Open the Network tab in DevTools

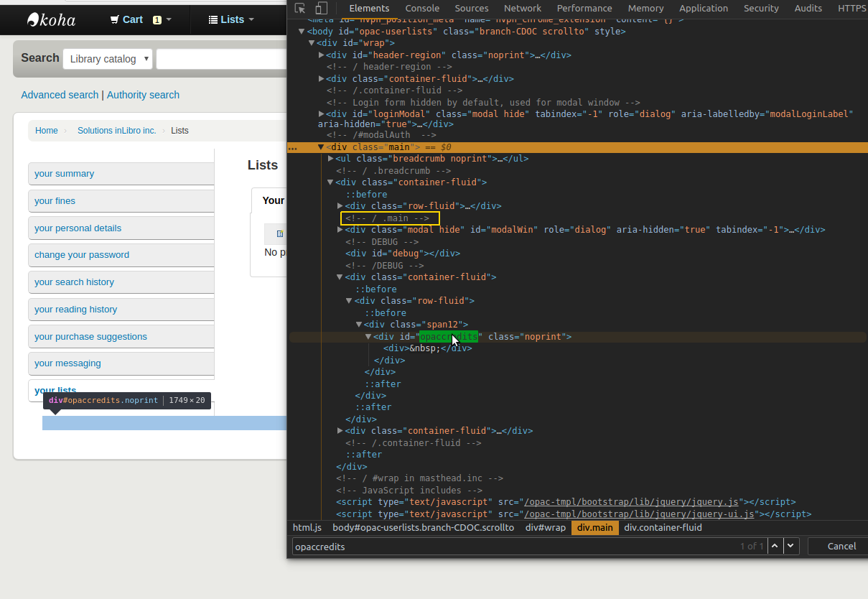coord(522,9)
